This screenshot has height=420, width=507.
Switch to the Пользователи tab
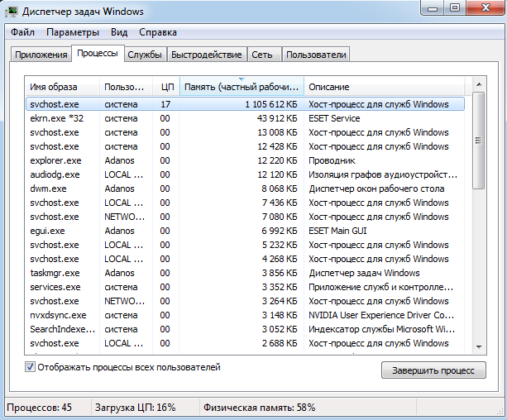[x=316, y=55]
